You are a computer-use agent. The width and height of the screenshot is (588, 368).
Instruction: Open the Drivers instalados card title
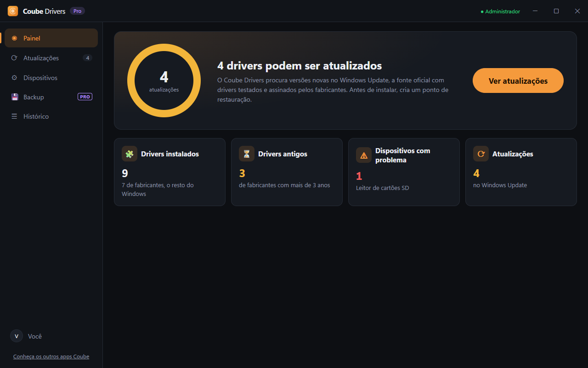(170, 154)
